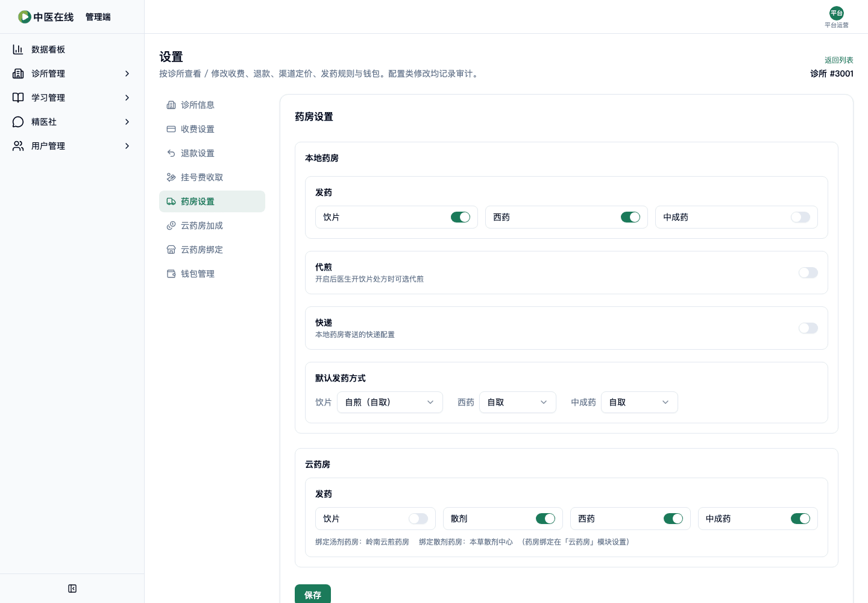Screen dimensions: 868x603
Task: Turn off cloud pharmacy 散剂 dispensing
Action: point(546,519)
